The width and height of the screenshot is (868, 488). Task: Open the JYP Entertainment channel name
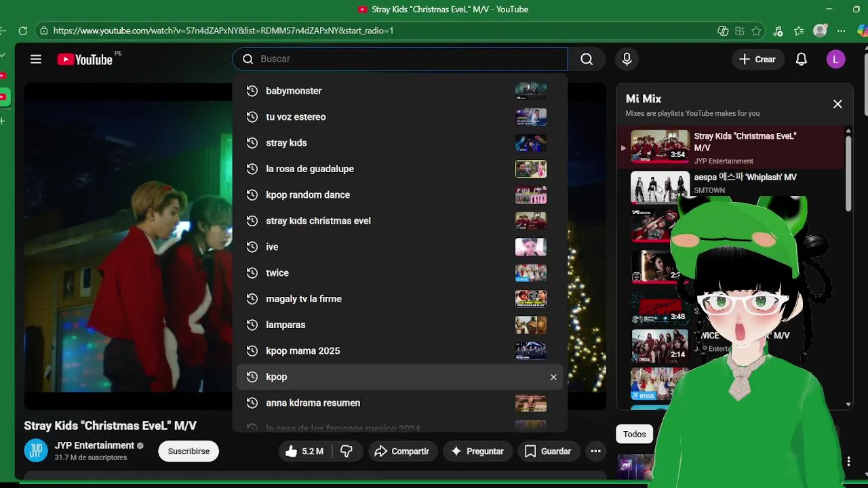tap(94, 445)
